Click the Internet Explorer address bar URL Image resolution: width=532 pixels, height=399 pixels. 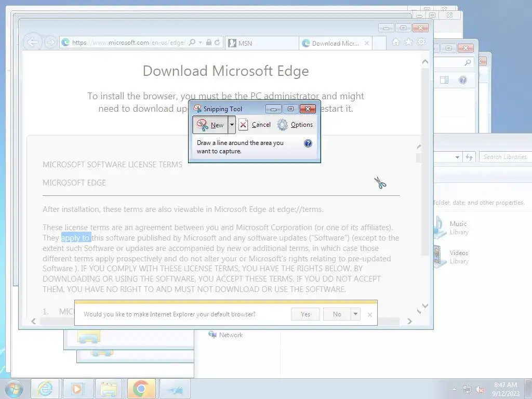[128, 43]
